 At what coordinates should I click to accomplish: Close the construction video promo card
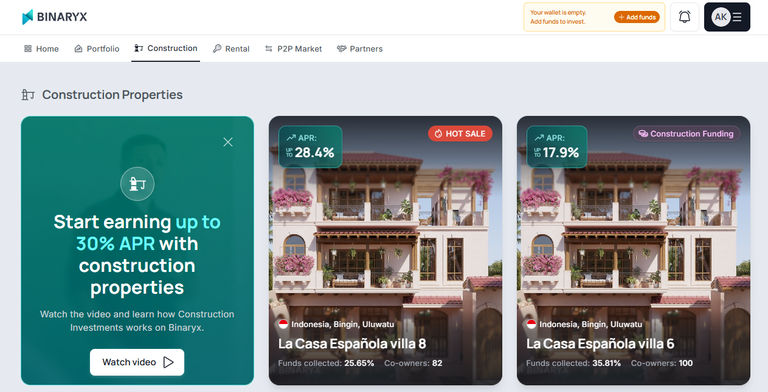[228, 142]
